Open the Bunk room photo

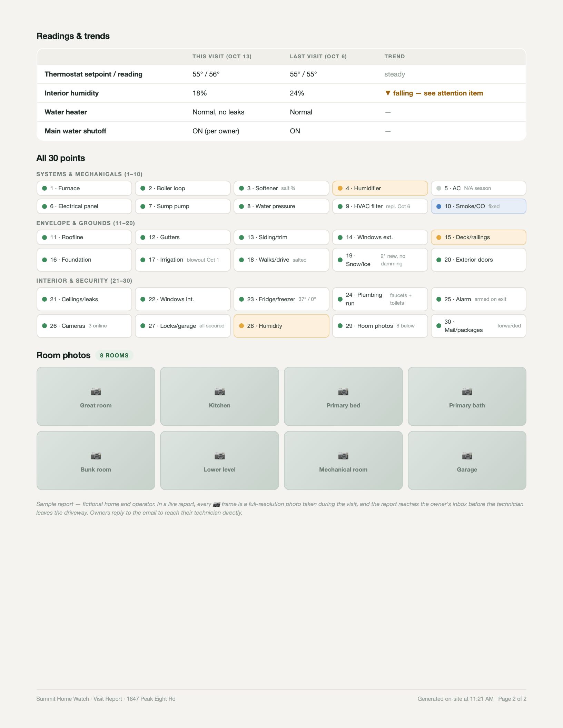(96, 461)
